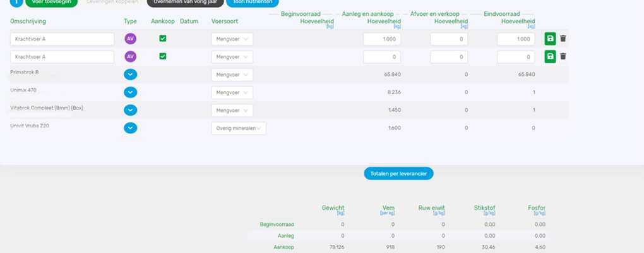The width and height of the screenshot is (644, 253).
Task: Open Voersoort dropdown for Primabrok B
Action: point(232,75)
